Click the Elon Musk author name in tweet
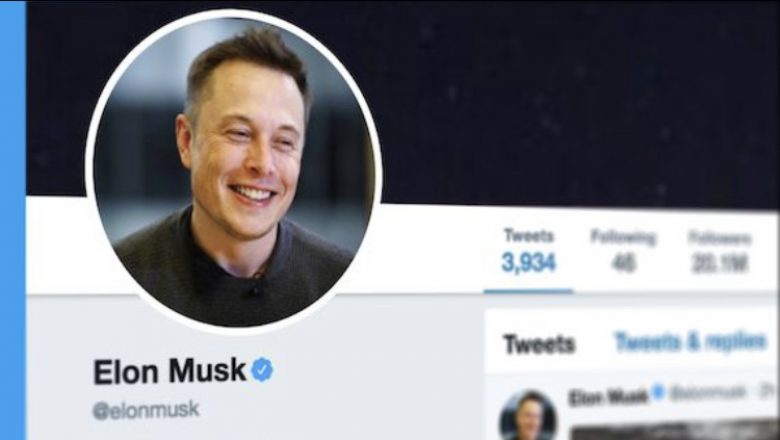Image resolution: width=780 pixels, height=440 pixels. (608, 397)
